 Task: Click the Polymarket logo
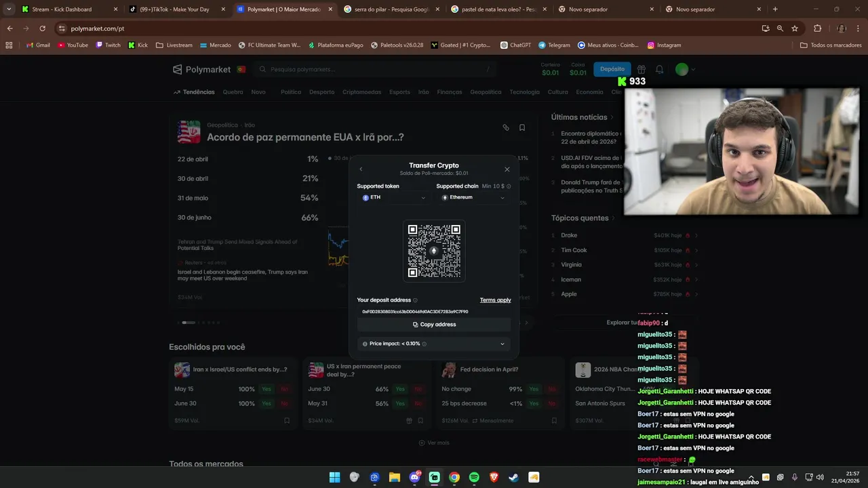(x=203, y=69)
